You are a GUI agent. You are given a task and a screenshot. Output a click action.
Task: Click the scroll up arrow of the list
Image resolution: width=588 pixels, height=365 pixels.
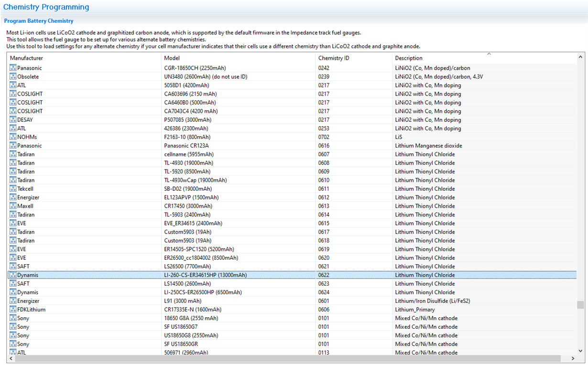580,56
